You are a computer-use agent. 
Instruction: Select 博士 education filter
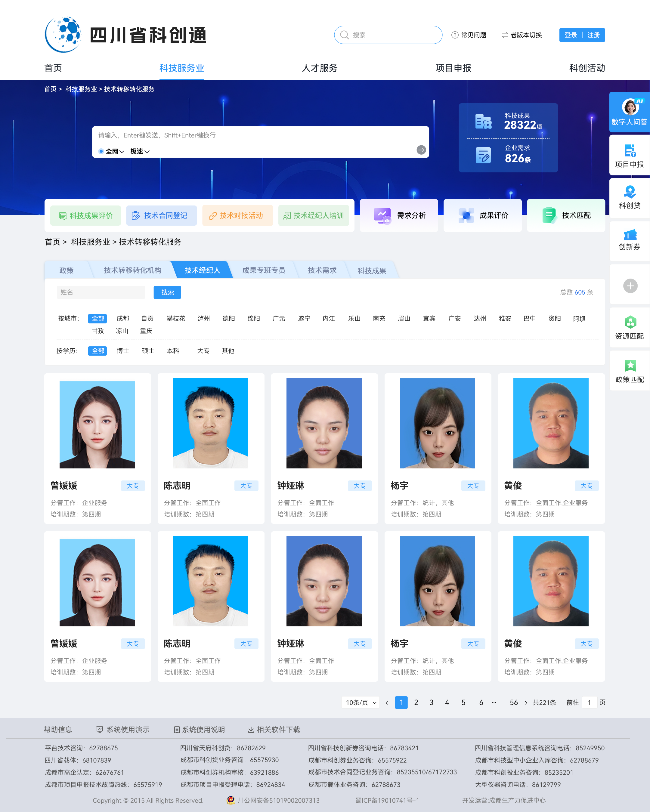click(122, 351)
